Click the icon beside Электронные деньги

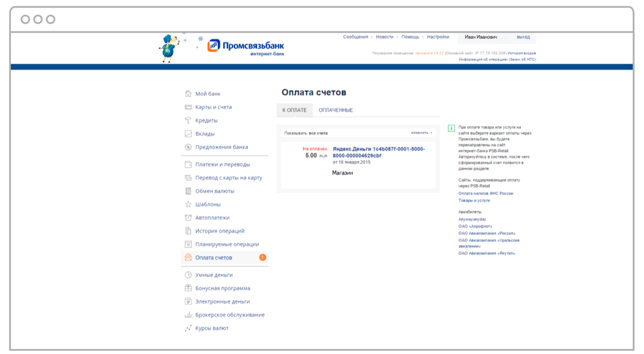click(188, 301)
